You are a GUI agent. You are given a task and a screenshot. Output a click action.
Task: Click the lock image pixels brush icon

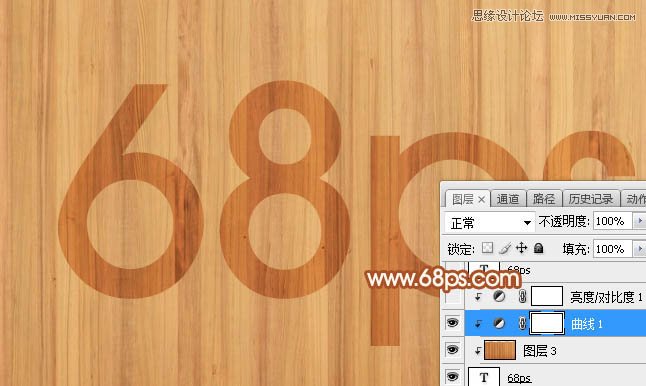click(505, 248)
